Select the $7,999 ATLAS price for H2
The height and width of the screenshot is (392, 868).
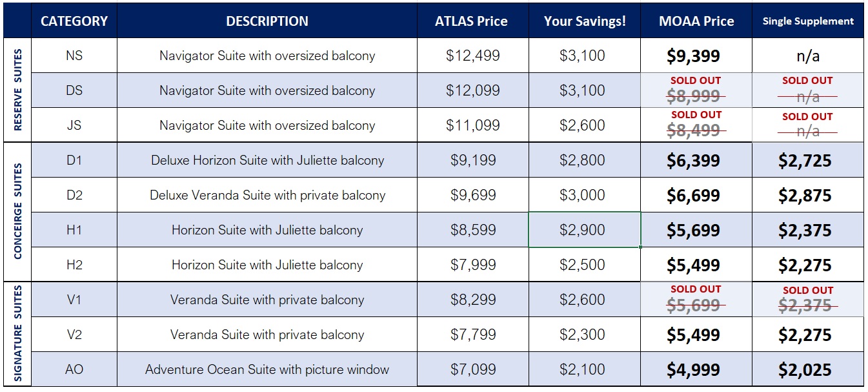pos(472,265)
